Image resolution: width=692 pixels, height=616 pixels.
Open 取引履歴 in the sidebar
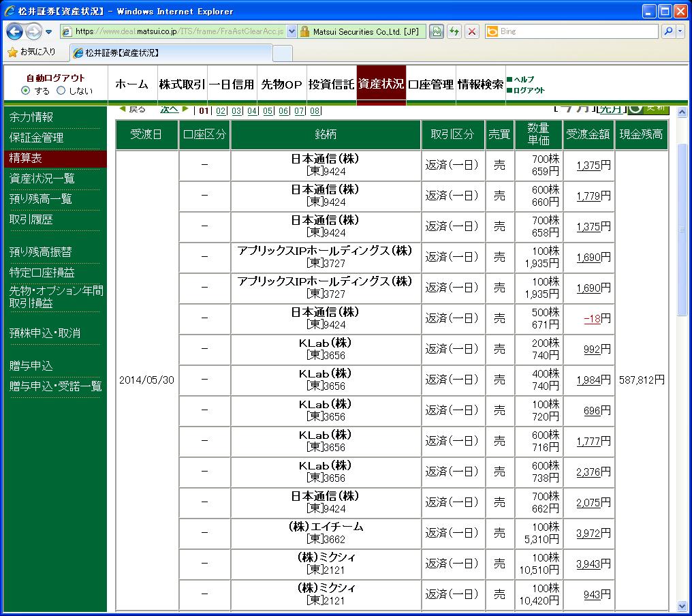click(x=31, y=219)
